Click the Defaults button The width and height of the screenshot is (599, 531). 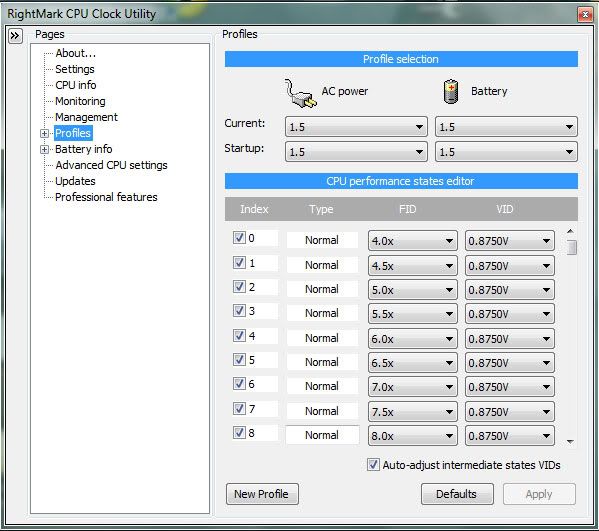[x=457, y=494]
